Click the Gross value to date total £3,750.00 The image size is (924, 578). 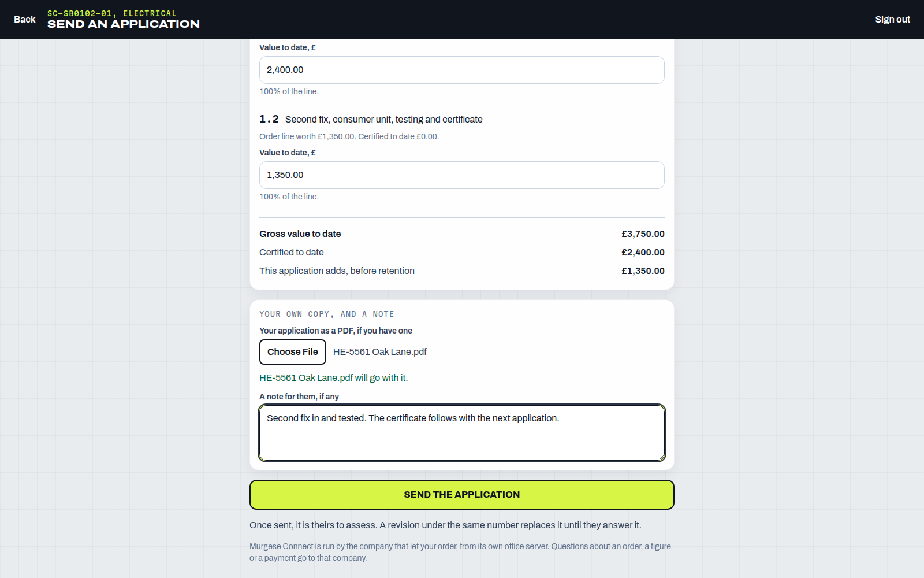(x=643, y=234)
